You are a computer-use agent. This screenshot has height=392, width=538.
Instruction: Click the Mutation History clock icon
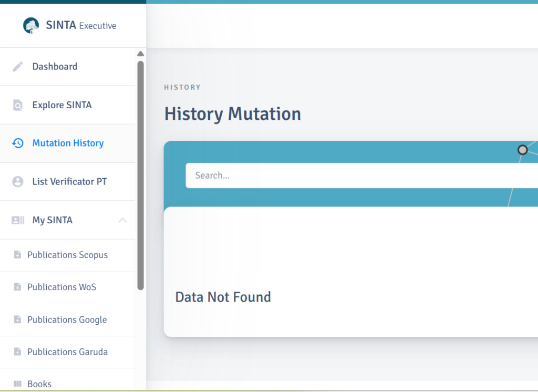click(17, 143)
